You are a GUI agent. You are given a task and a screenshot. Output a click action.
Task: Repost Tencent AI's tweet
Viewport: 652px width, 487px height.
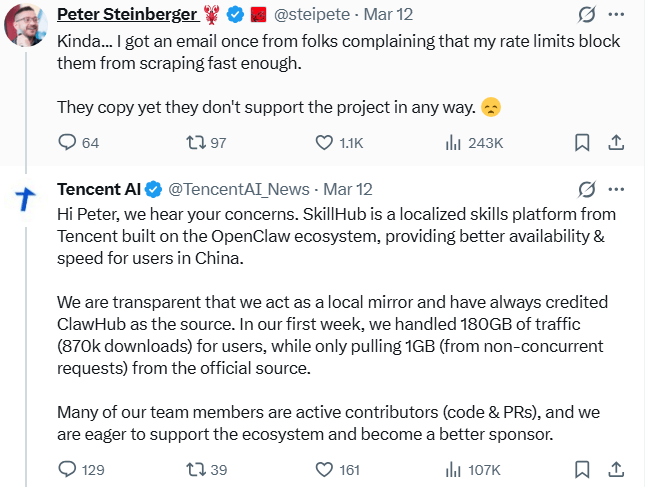click(x=197, y=468)
